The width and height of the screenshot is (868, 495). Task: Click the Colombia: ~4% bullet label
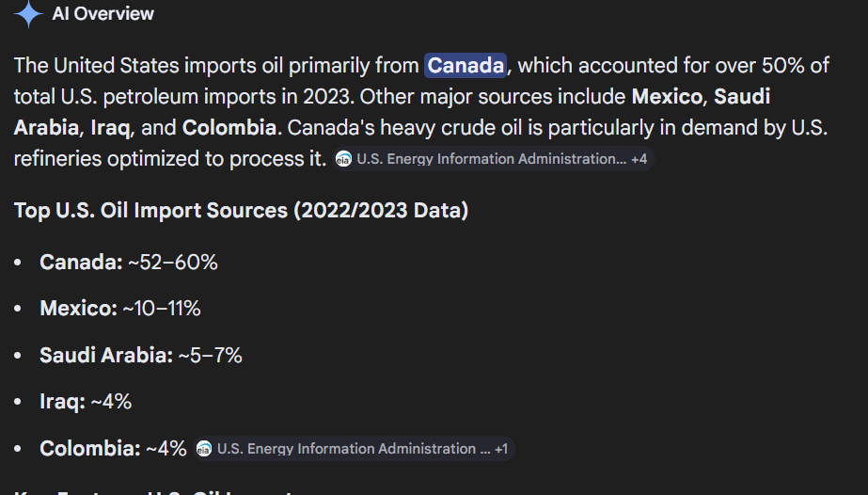tap(113, 449)
